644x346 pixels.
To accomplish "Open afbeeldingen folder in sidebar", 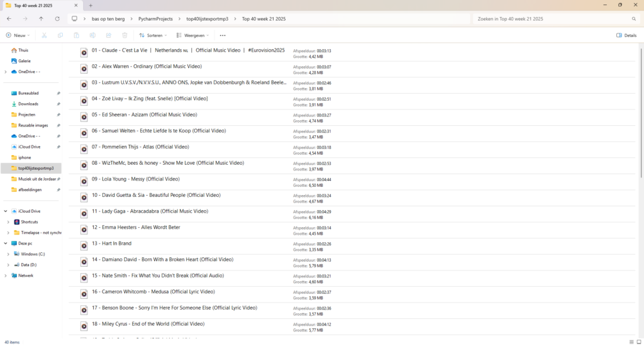I will 30,190.
